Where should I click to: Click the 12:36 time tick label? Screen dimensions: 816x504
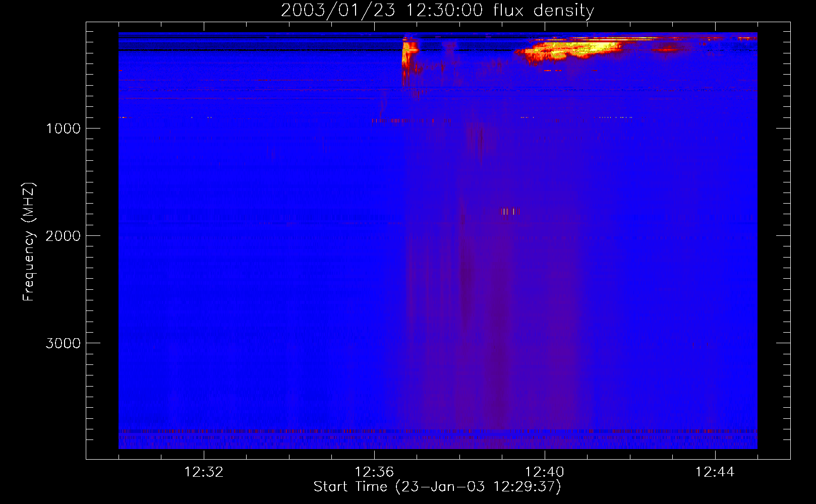click(x=374, y=472)
